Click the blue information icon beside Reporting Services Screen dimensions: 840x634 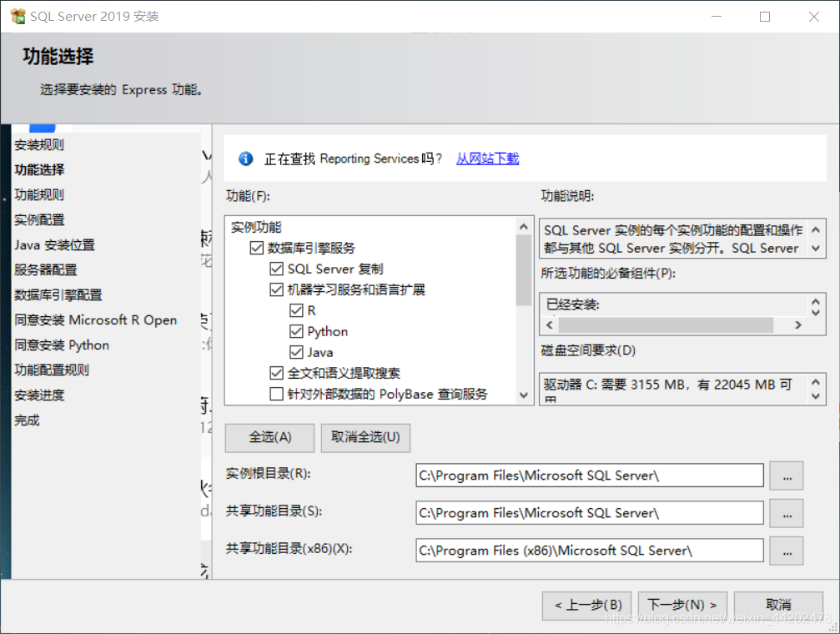[x=246, y=158]
